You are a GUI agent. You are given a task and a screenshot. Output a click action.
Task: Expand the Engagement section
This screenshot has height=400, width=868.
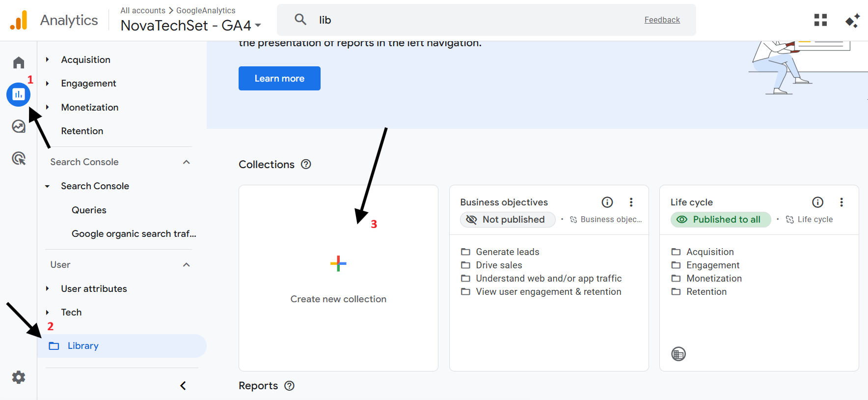48,84
